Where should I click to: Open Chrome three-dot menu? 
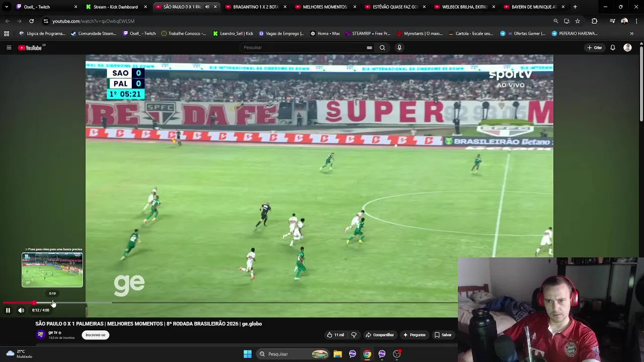636,21
